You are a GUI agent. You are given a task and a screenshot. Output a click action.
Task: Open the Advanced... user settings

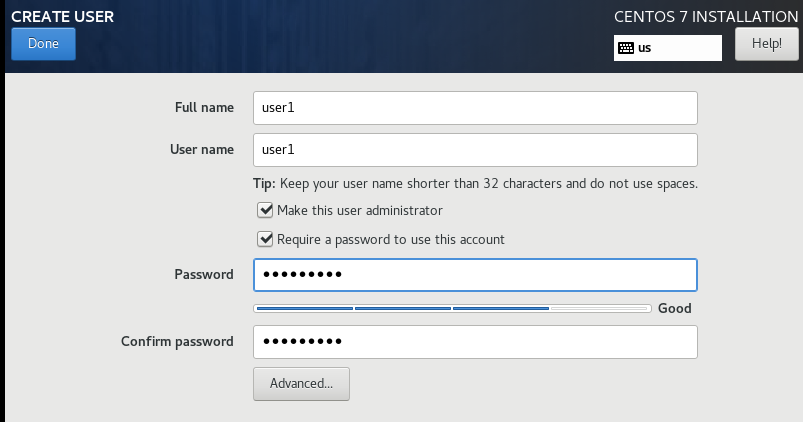click(x=301, y=384)
